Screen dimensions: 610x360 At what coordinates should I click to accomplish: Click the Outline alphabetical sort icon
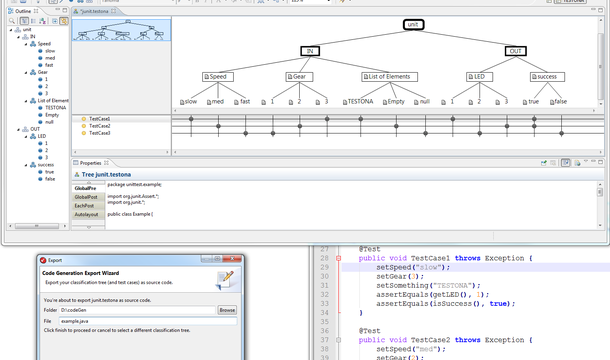(42, 21)
